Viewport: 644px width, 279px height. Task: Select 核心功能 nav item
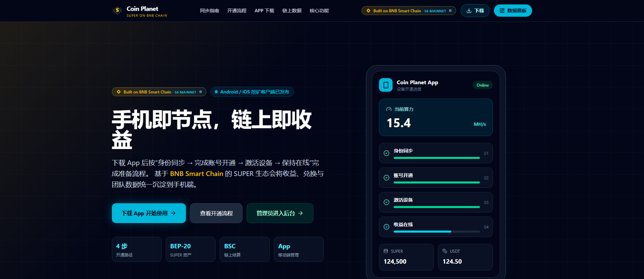(x=319, y=11)
